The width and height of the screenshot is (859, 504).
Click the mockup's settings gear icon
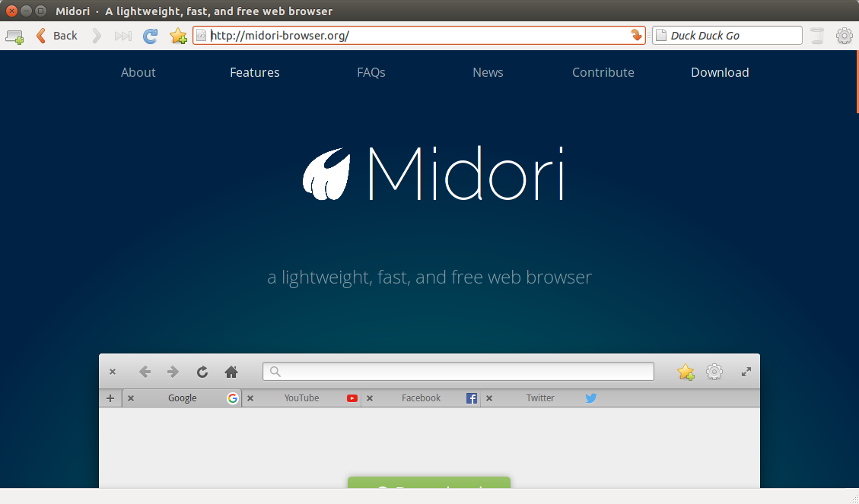click(x=714, y=372)
